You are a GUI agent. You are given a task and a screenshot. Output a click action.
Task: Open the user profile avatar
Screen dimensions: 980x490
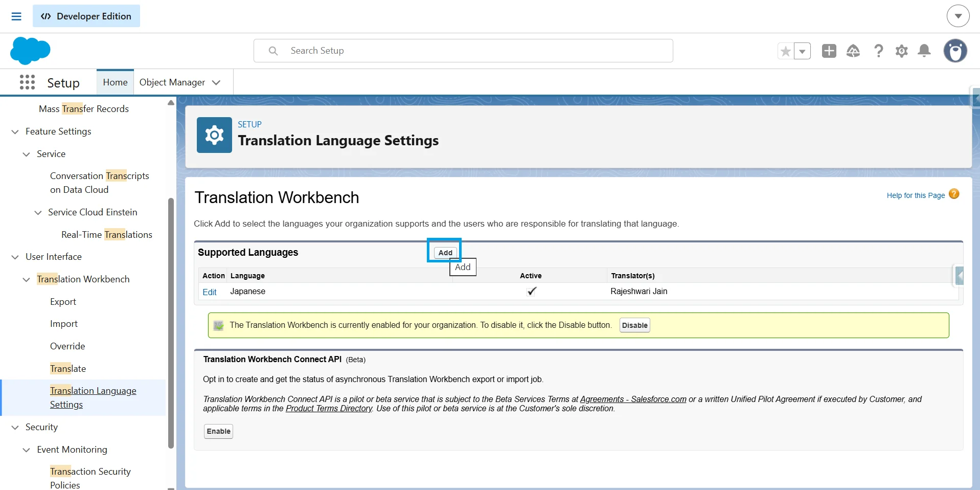(x=955, y=51)
